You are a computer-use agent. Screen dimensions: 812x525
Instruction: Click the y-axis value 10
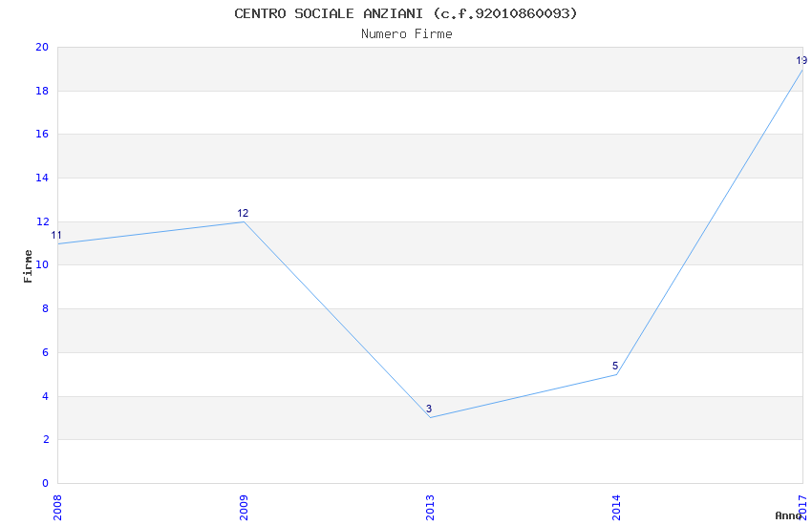point(42,264)
